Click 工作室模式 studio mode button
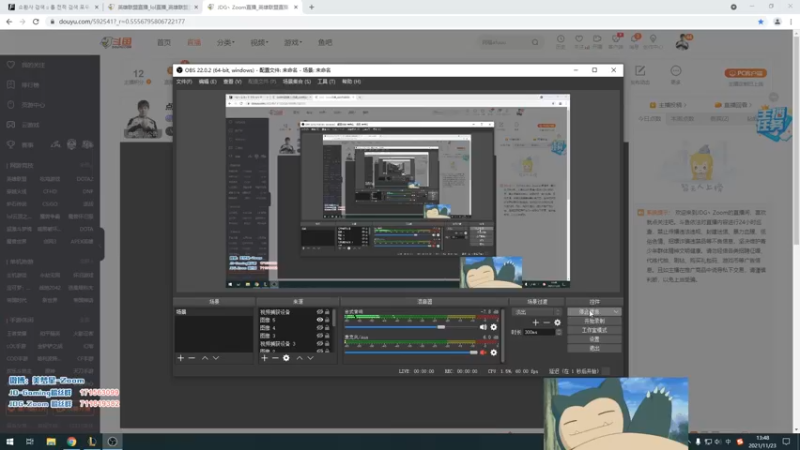 pyautogui.click(x=594, y=330)
